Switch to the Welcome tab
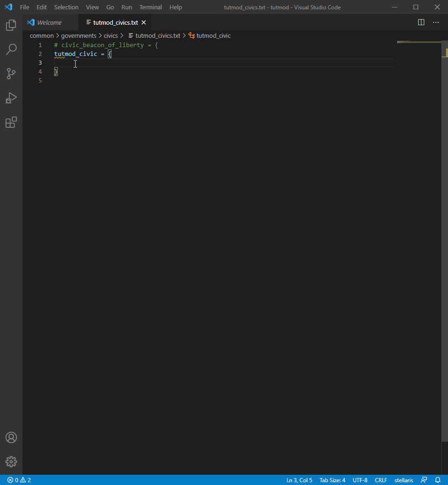This screenshot has height=485, width=448. (x=50, y=22)
